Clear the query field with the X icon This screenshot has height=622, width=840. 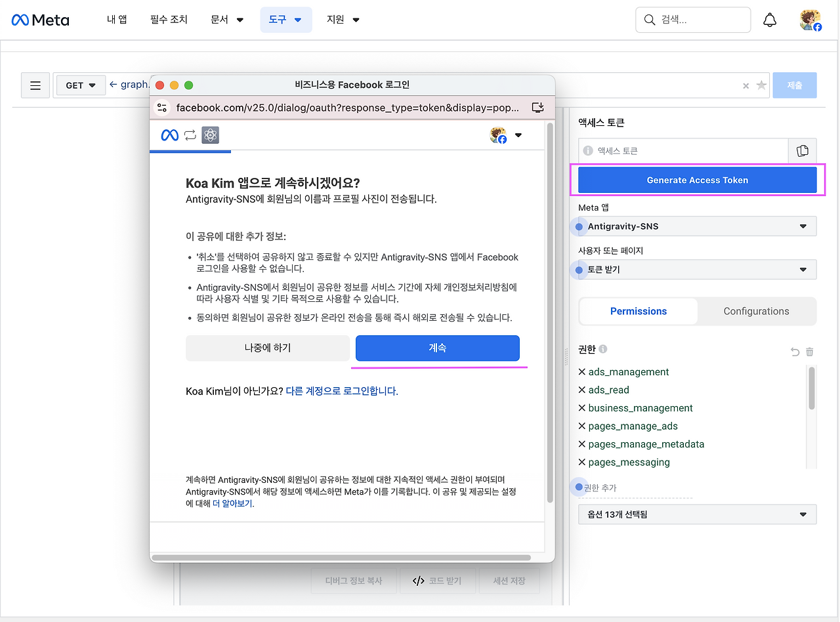click(x=745, y=85)
